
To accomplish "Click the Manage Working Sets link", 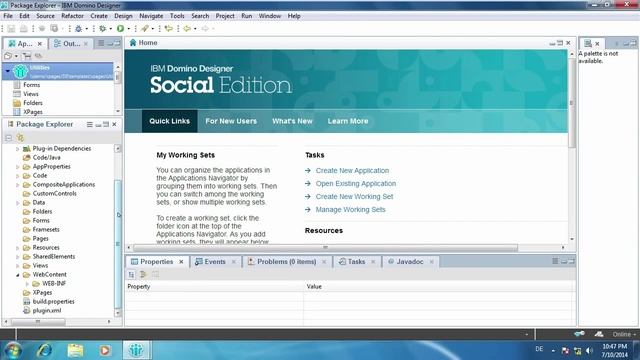I will (x=350, y=210).
